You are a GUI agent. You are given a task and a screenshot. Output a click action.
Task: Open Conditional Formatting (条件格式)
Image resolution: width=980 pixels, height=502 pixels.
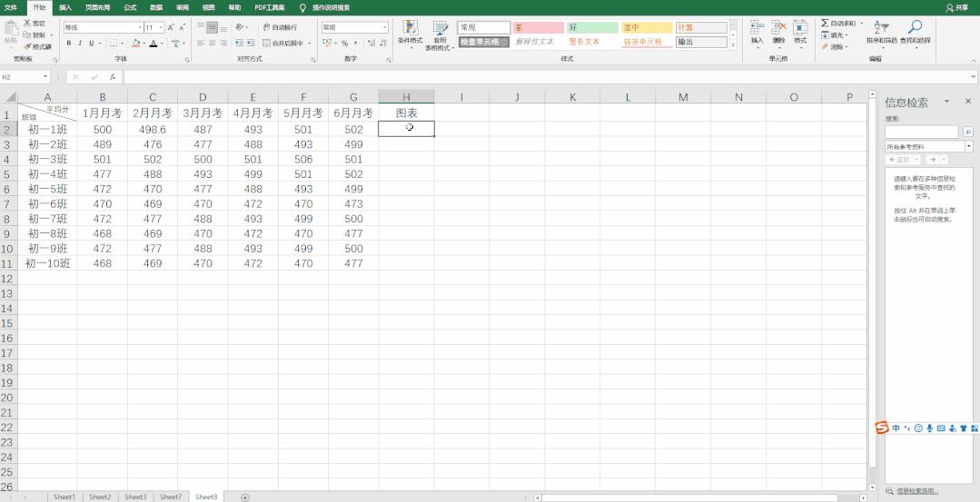click(x=410, y=35)
